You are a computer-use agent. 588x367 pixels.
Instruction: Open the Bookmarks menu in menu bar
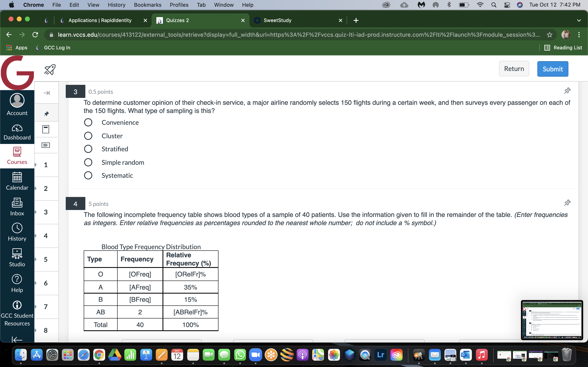[147, 5]
